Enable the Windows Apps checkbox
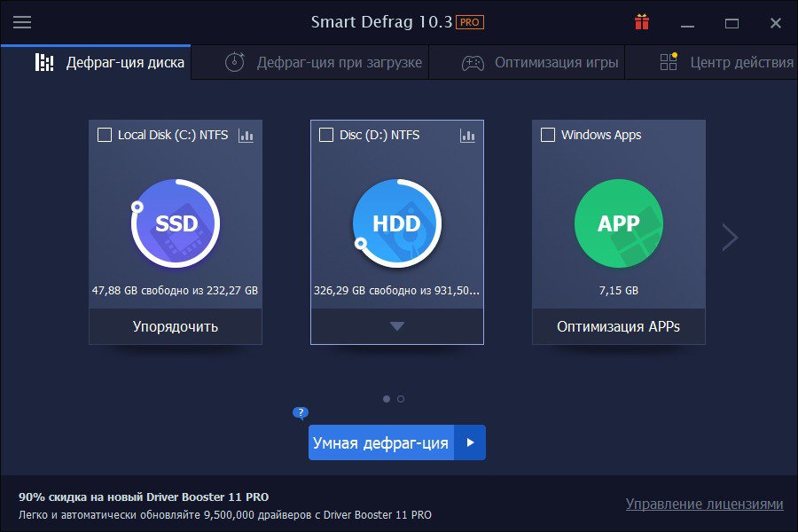This screenshot has height=532, width=798. (x=548, y=135)
